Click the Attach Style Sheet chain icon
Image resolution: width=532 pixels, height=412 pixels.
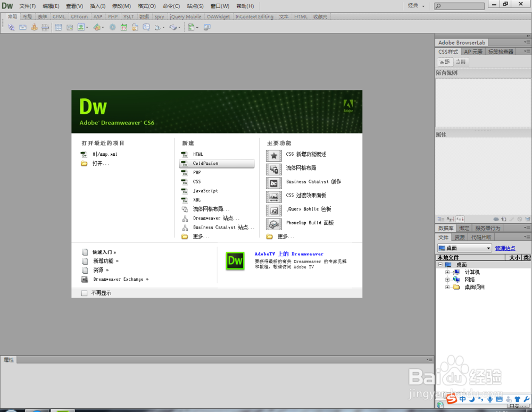(x=496, y=219)
